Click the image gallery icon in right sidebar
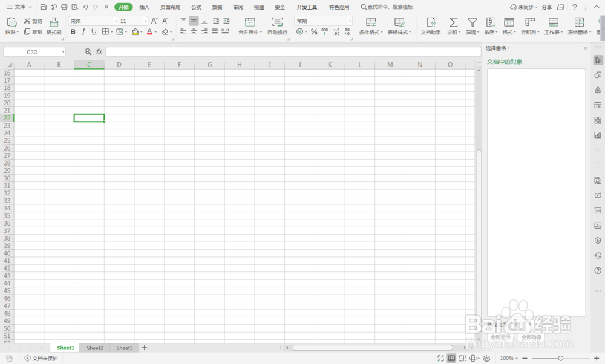Viewport: 605px width, 364px height. [598, 226]
